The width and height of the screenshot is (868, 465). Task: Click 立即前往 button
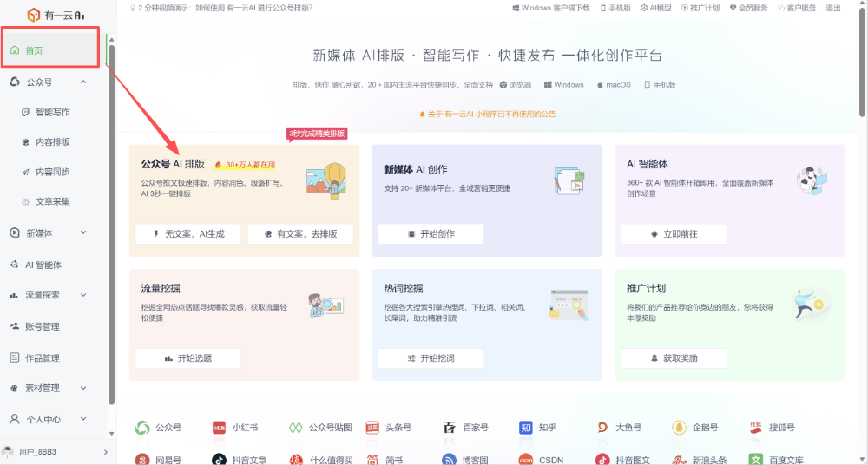(x=674, y=233)
